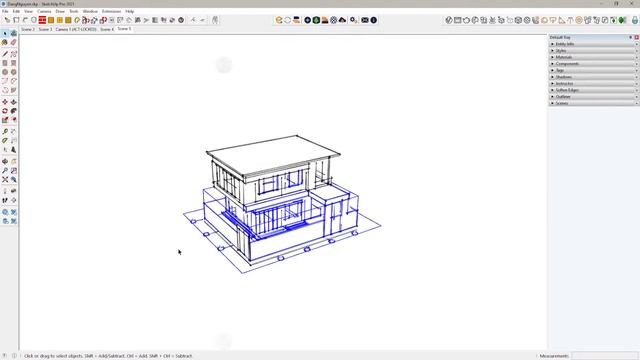This screenshot has width=640, height=360.
Task: Select the 3D Text tool
Action: pyautogui.click(x=13, y=149)
